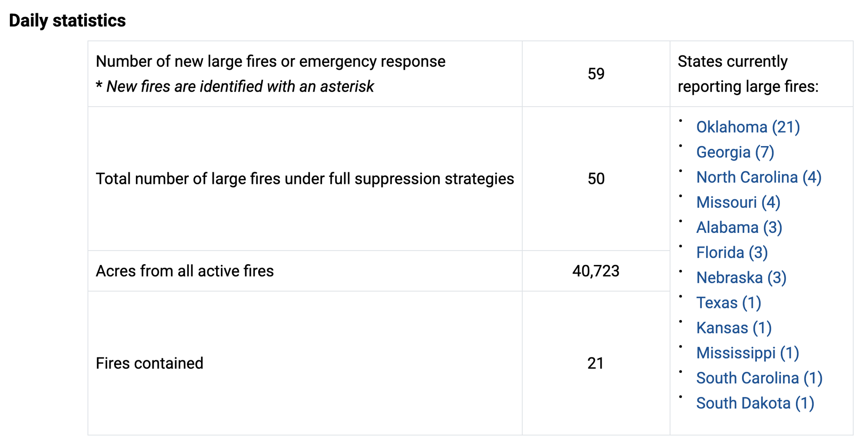
Task: Click the 40,723 acres value
Action: tap(596, 271)
